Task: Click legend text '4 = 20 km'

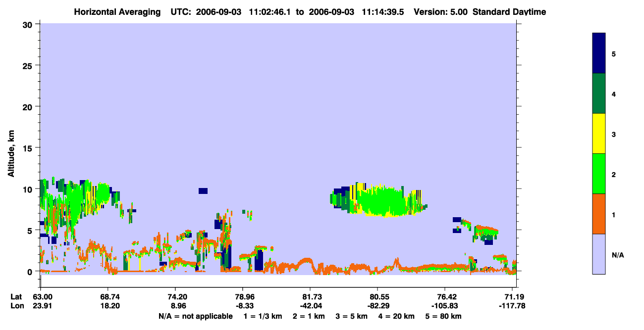Action: (396, 316)
